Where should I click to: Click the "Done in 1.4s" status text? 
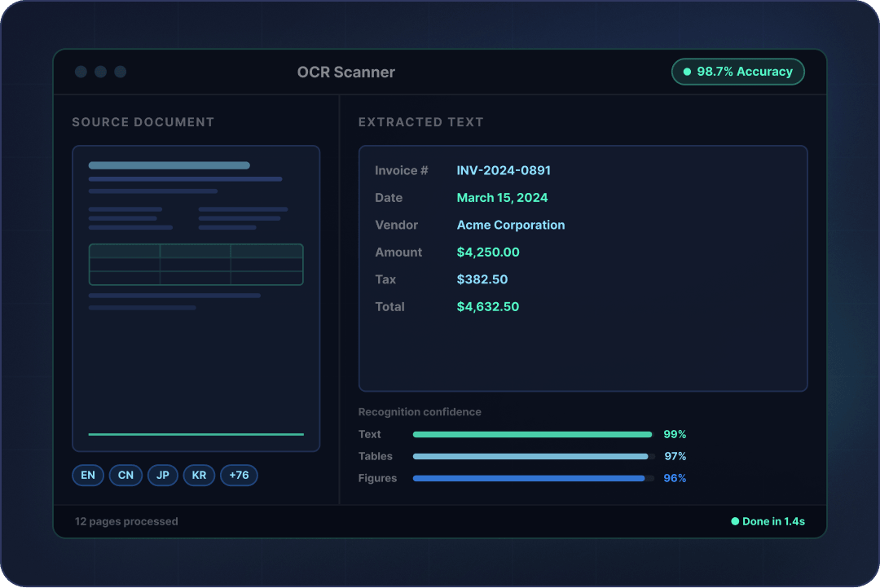[x=773, y=521]
